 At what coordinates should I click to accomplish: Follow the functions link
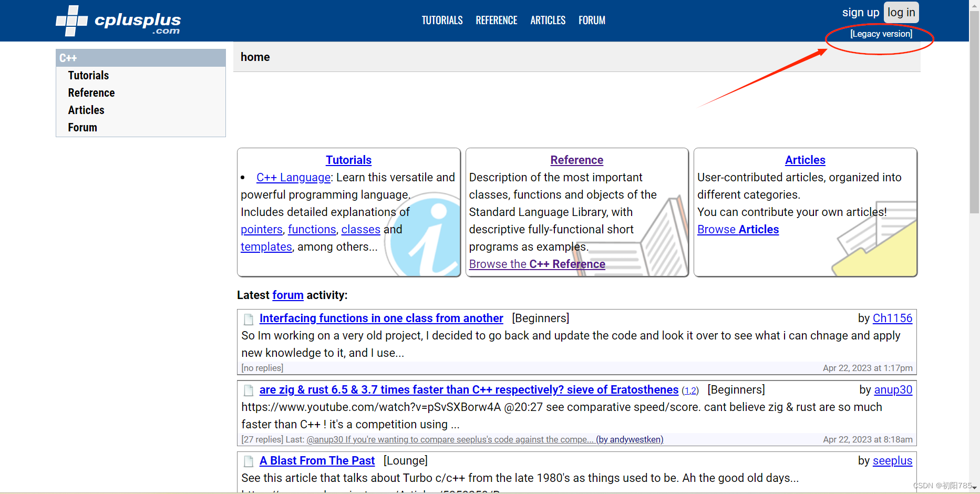tap(312, 230)
